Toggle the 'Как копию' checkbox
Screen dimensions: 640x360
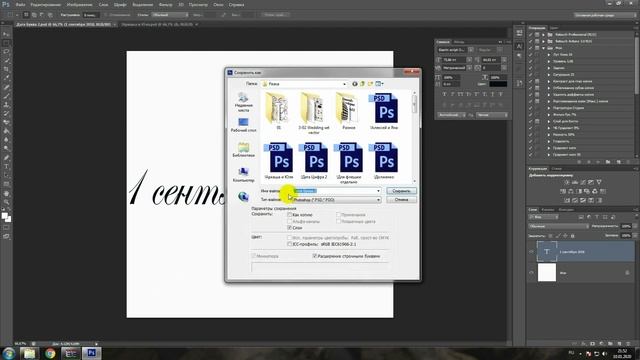(x=289, y=214)
